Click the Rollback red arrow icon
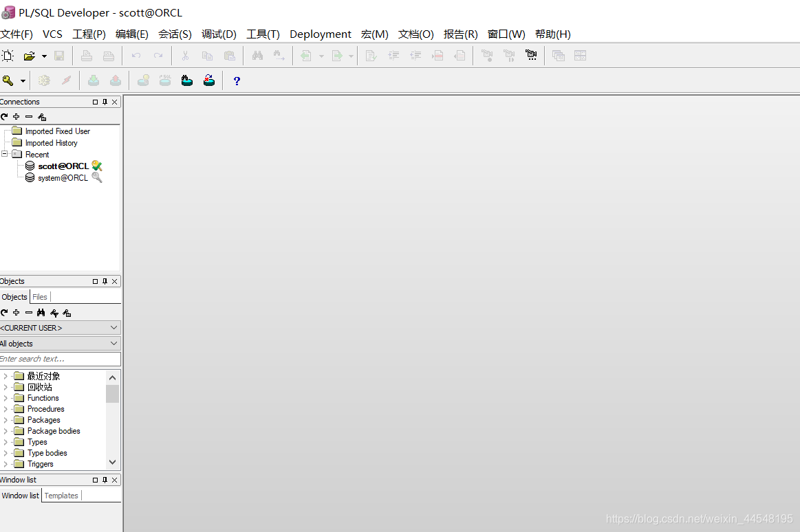 click(x=116, y=80)
